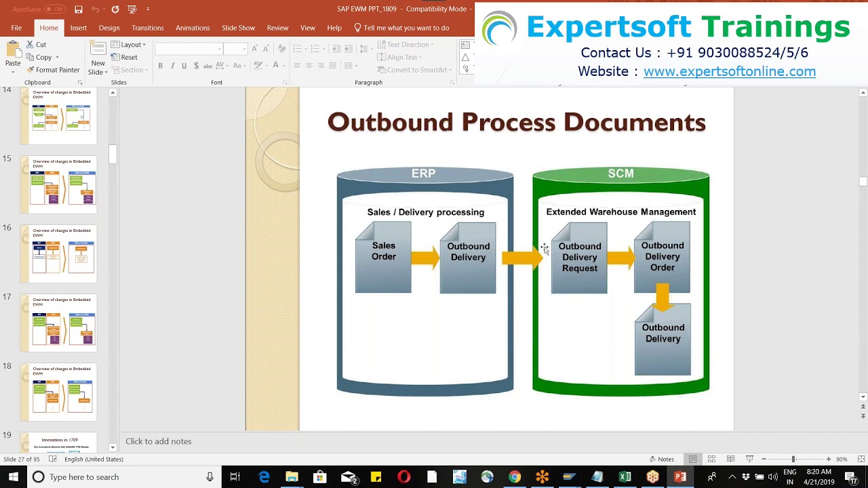Image resolution: width=868 pixels, height=488 pixels.
Task: Start slideshow from beginning via Quick Access icon
Action: tap(132, 9)
